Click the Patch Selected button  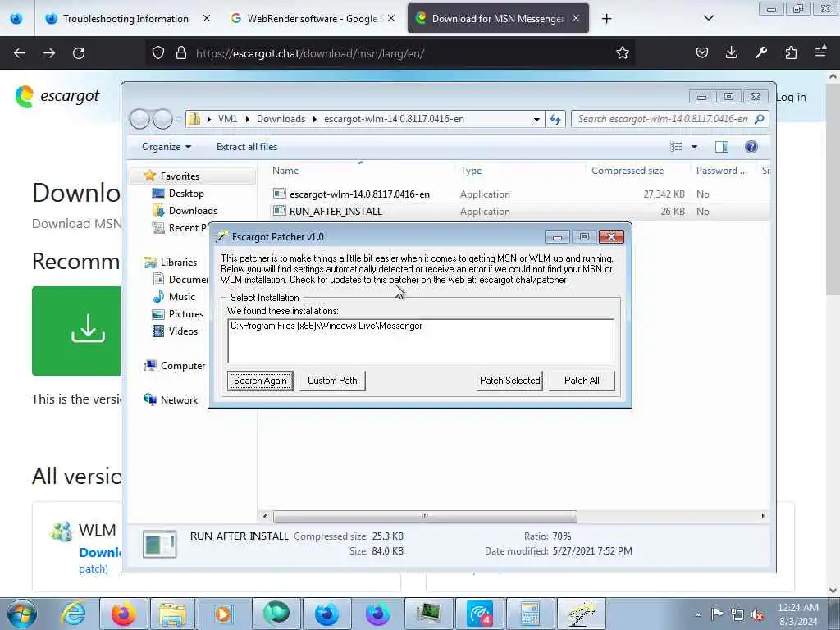(509, 381)
